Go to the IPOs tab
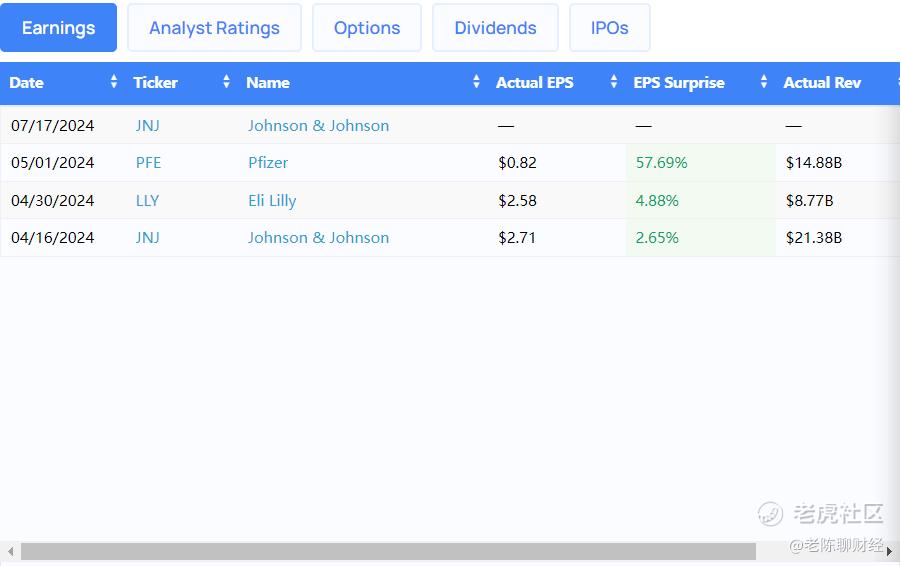 609,28
